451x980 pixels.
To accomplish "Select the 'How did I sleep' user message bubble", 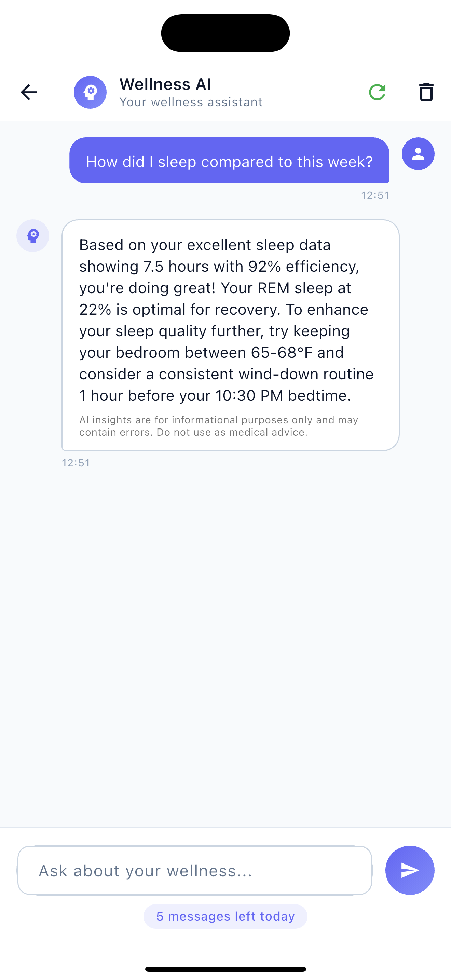I will pos(229,161).
